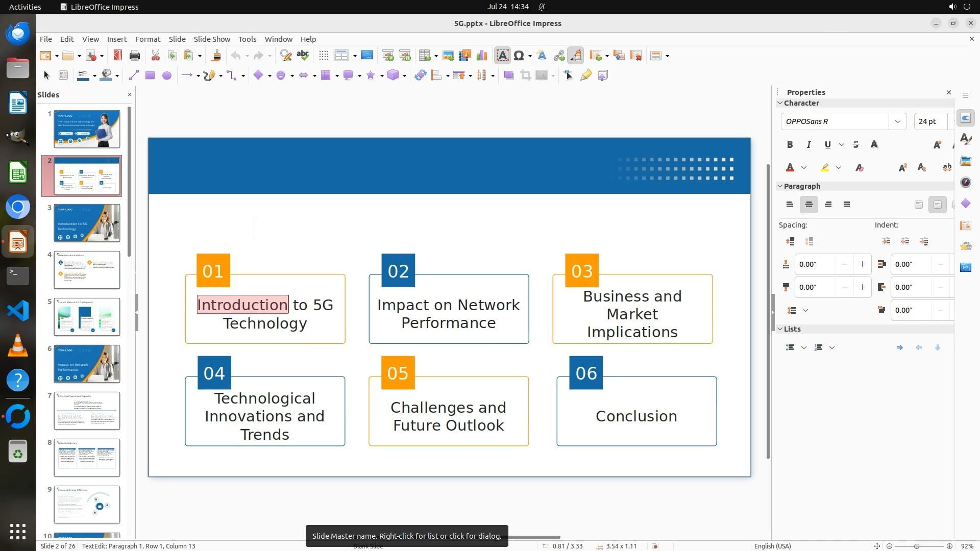The image size is (980, 551).
Task: Collapse the Lists section
Action: coord(780,329)
